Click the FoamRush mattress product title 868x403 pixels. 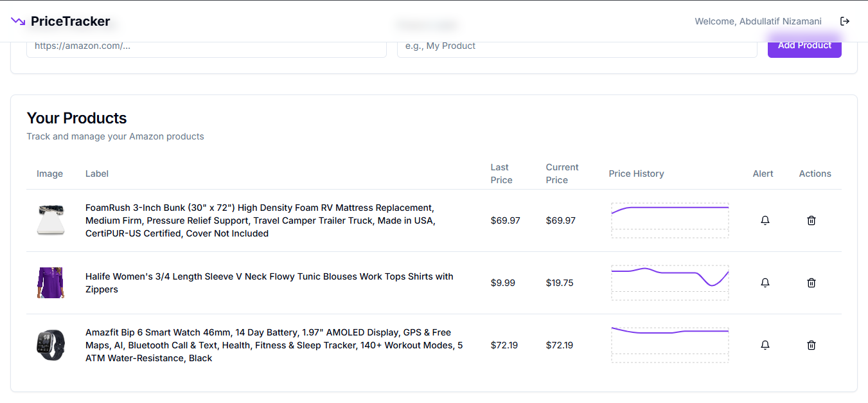pyautogui.click(x=259, y=220)
